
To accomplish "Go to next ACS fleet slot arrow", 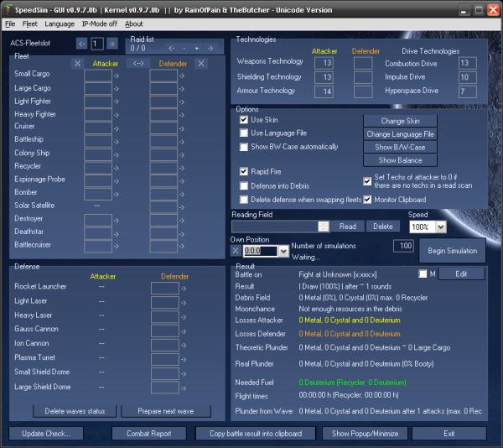I will coord(112,44).
